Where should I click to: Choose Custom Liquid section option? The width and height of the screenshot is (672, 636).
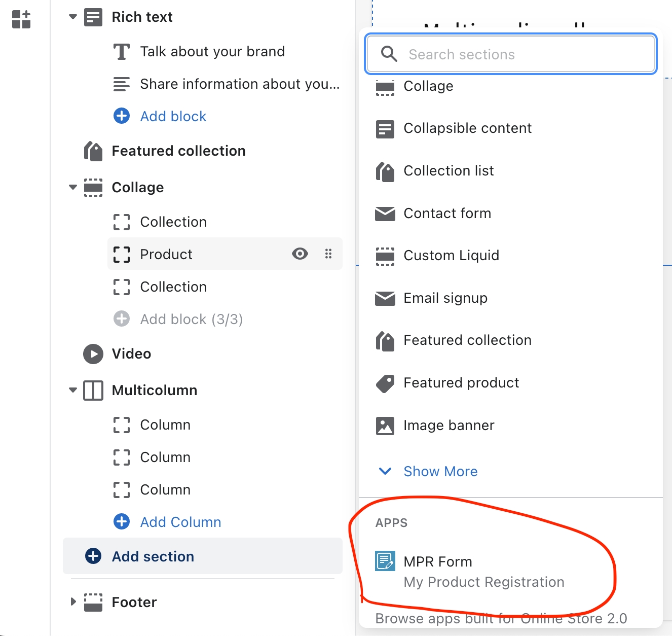pos(451,256)
